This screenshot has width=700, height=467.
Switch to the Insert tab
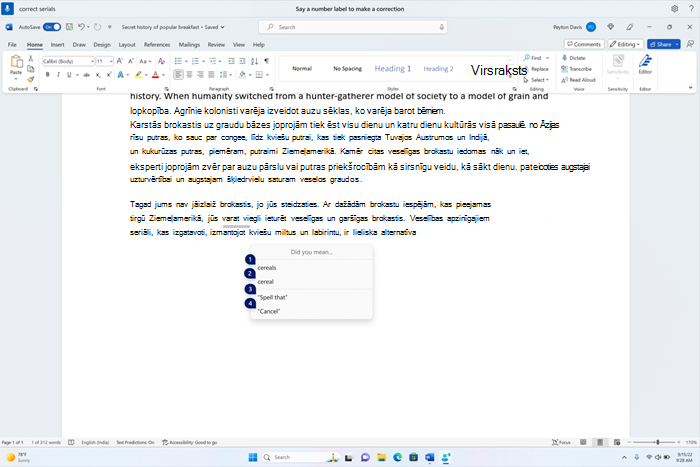(x=57, y=45)
